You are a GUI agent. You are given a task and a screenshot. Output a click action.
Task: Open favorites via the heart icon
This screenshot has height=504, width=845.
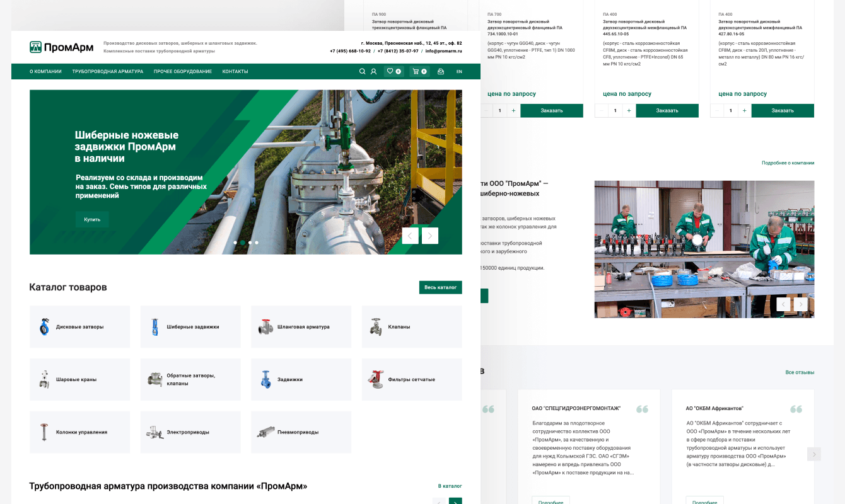[x=393, y=72]
